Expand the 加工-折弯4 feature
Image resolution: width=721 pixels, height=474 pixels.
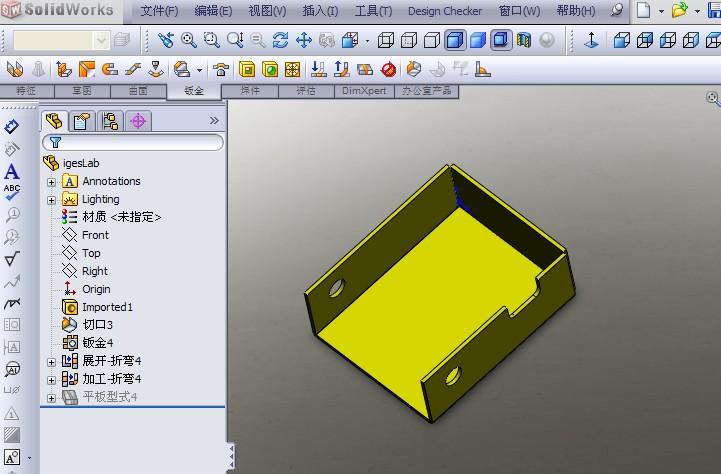click(52, 380)
